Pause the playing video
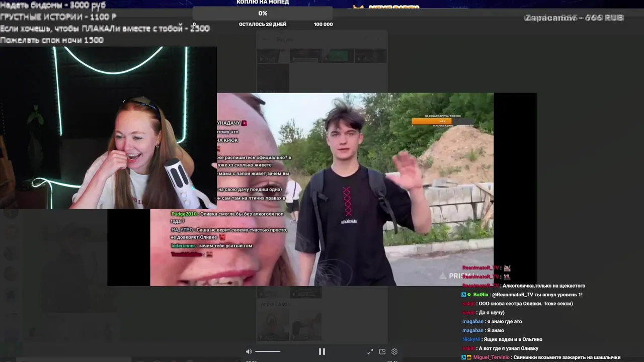 coord(322,351)
